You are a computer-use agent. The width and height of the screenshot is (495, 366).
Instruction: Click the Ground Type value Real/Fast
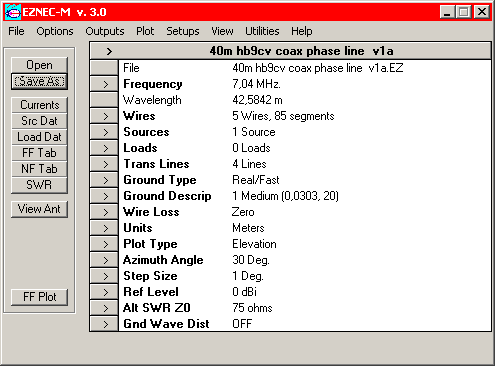point(256,180)
